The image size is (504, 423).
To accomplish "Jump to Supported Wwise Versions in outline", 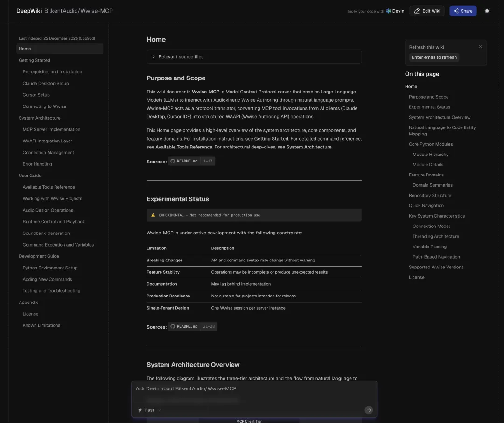I will point(436,268).
